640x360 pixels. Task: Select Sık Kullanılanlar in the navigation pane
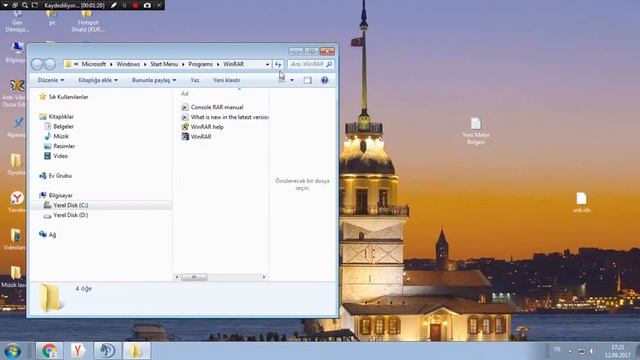click(64, 97)
